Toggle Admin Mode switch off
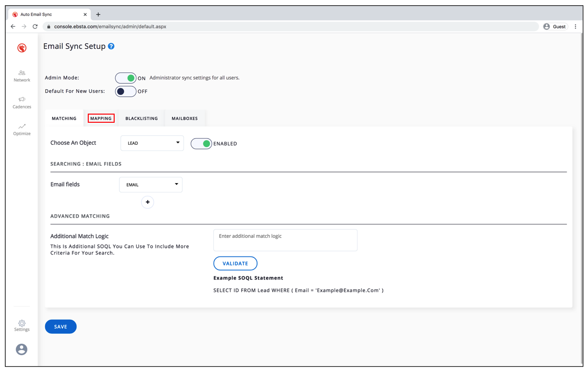Screen dimensions: 588x373 pos(126,78)
